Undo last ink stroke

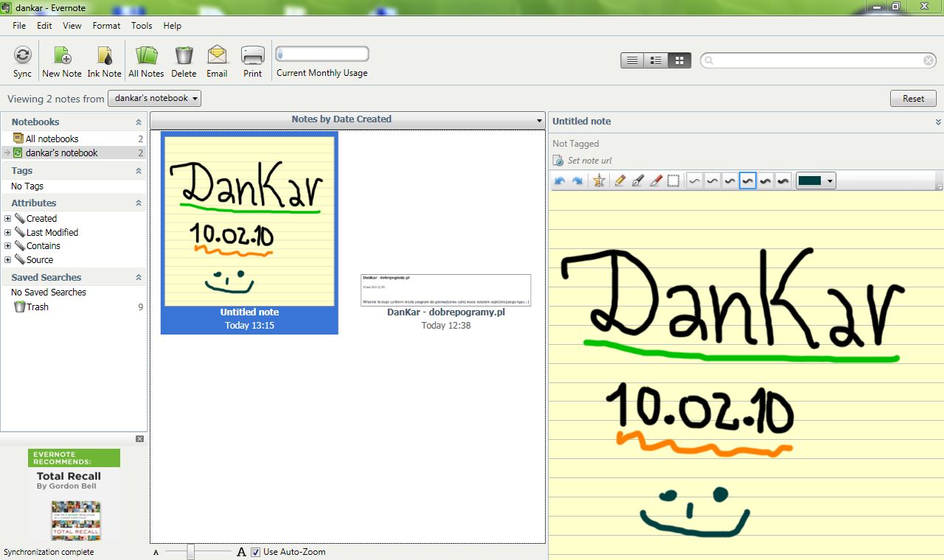point(560,181)
